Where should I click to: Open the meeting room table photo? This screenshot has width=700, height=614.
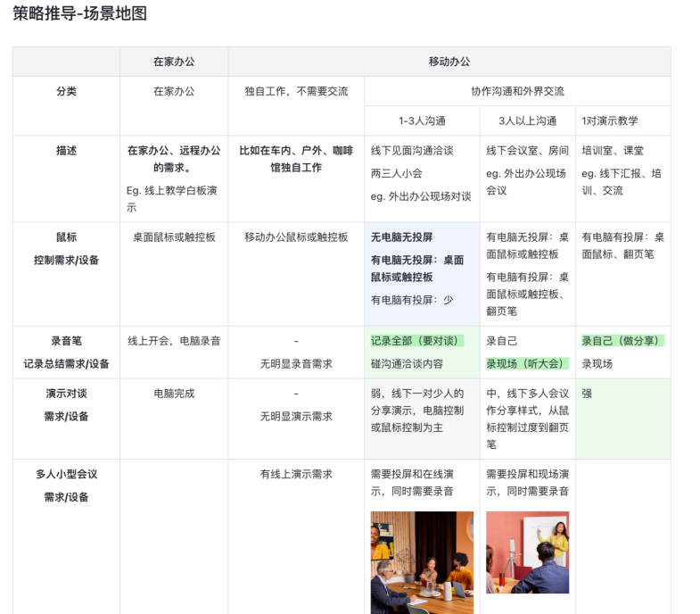[422, 562]
